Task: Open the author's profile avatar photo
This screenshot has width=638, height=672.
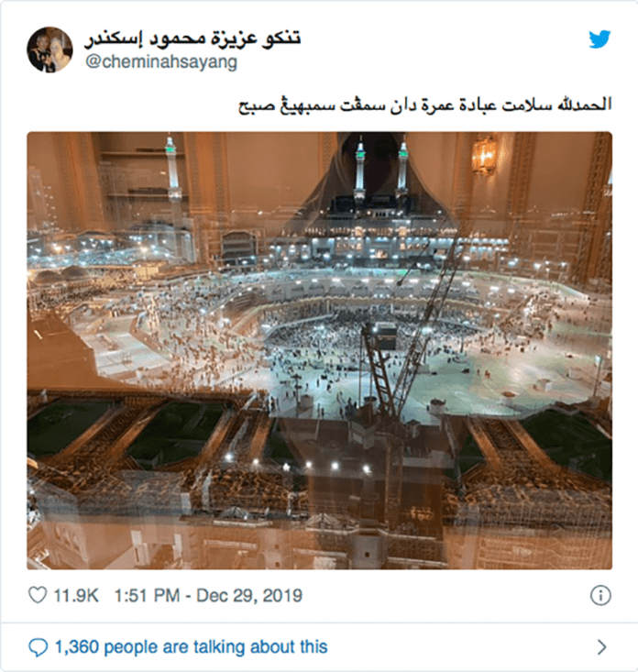Action: click(49, 50)
